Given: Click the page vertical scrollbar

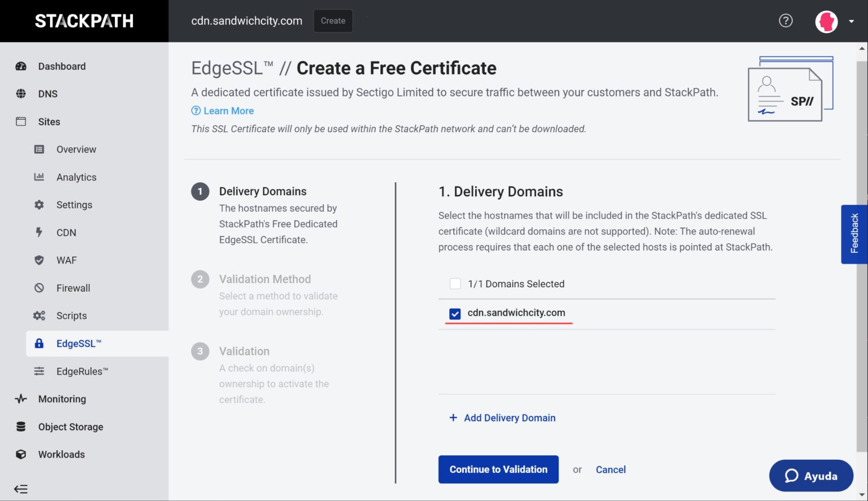Looking at the screenshot, I should 862,256.
